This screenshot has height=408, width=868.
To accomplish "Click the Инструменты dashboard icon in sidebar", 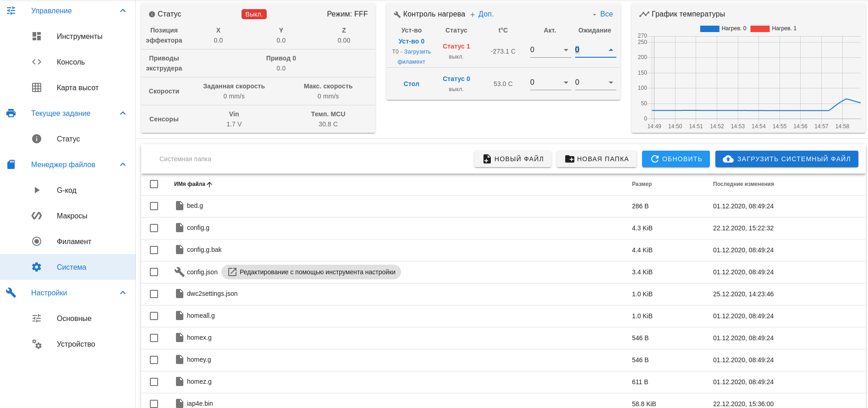I will (x=37, y=36).
